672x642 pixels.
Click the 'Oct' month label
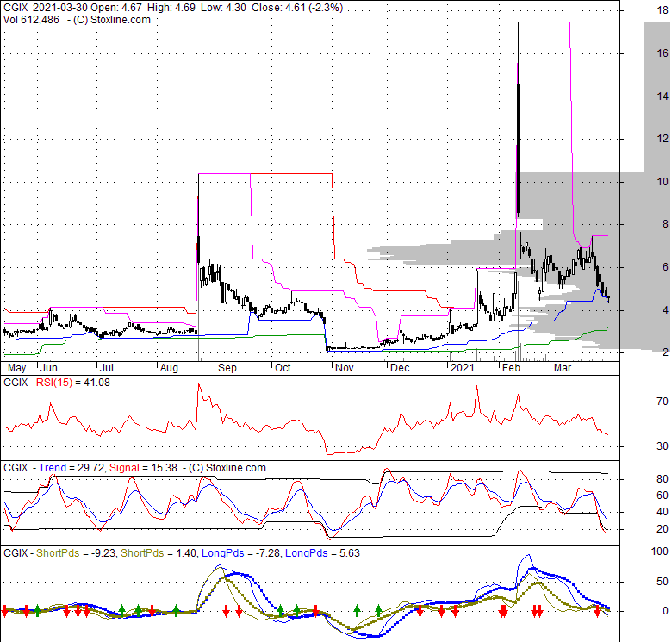pyautogui.click(x=283, y=368)
